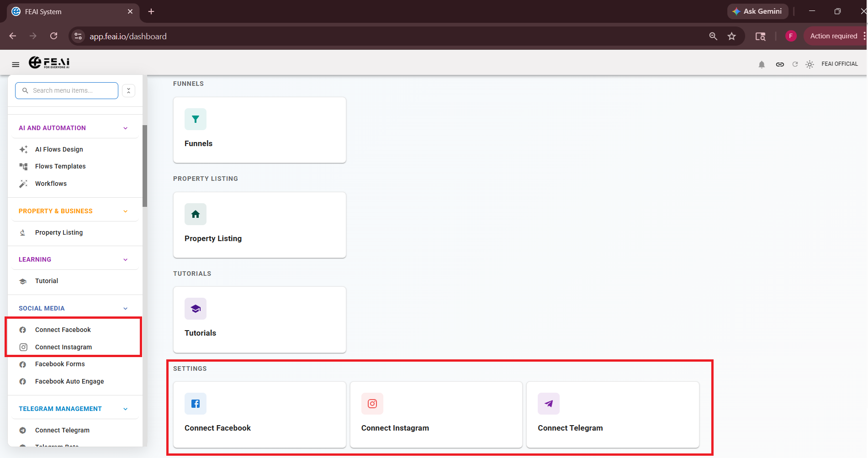Open a new browser tab
Image resolution: width=868 pixels, height=458 pixels.
(x=151, y=11)
